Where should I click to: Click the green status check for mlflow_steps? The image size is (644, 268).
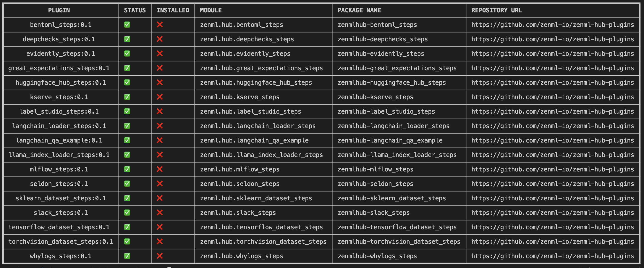click(127, 169)
